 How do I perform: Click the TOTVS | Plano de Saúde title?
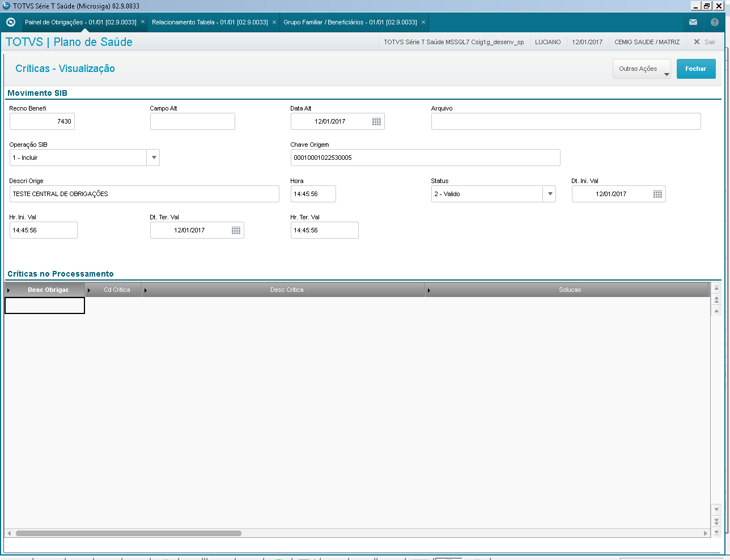(69, 42)
